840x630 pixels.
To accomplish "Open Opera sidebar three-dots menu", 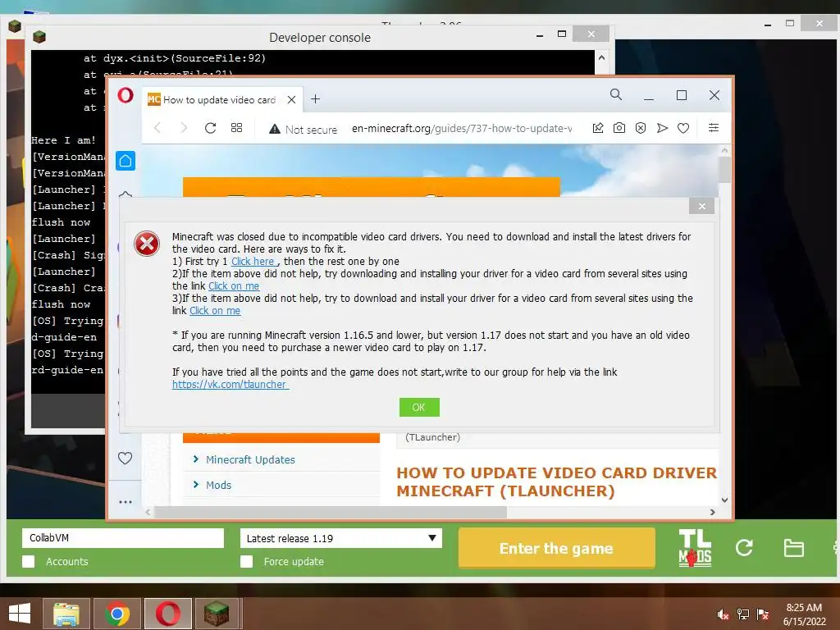I will tap(126, 502).
